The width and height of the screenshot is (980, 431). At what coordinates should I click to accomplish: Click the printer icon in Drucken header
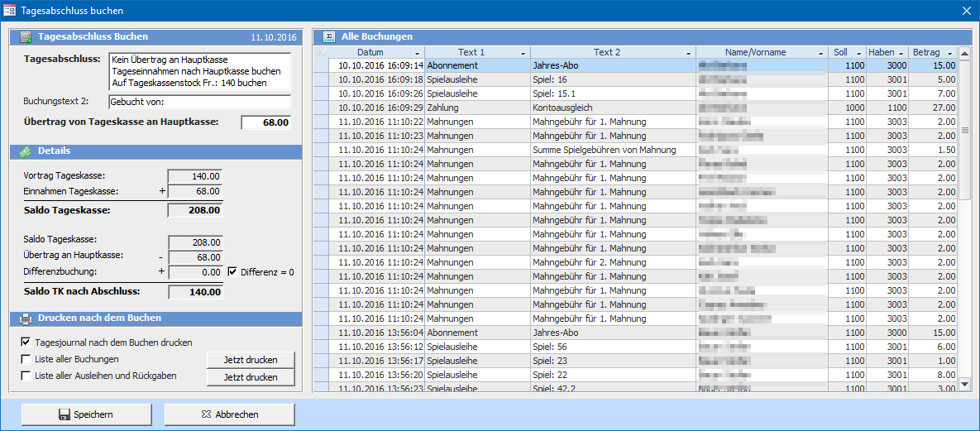coord(26,318)
